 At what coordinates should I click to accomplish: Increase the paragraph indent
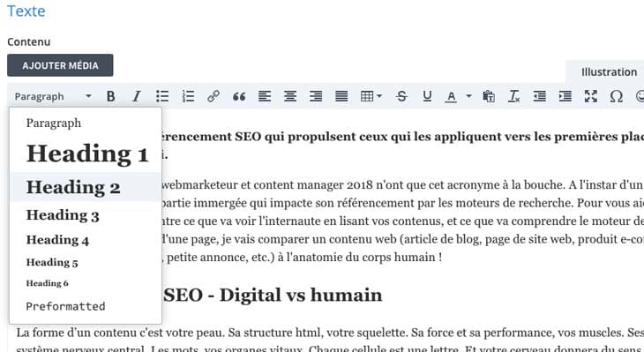tap(565, 96)
